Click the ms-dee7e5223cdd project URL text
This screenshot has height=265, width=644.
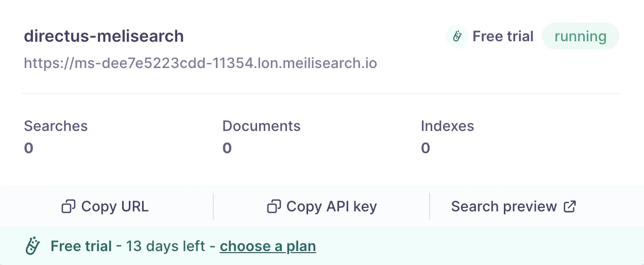200,63
